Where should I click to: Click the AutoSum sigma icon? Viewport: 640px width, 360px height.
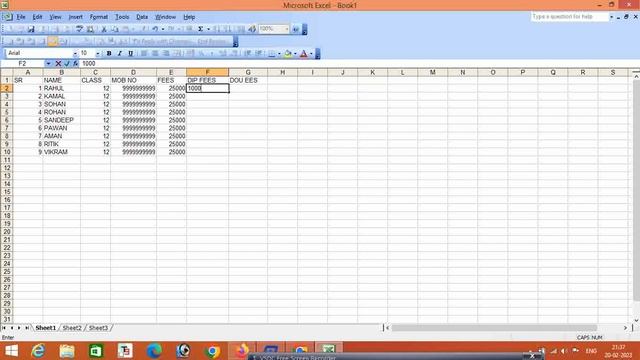pos(200,29)
